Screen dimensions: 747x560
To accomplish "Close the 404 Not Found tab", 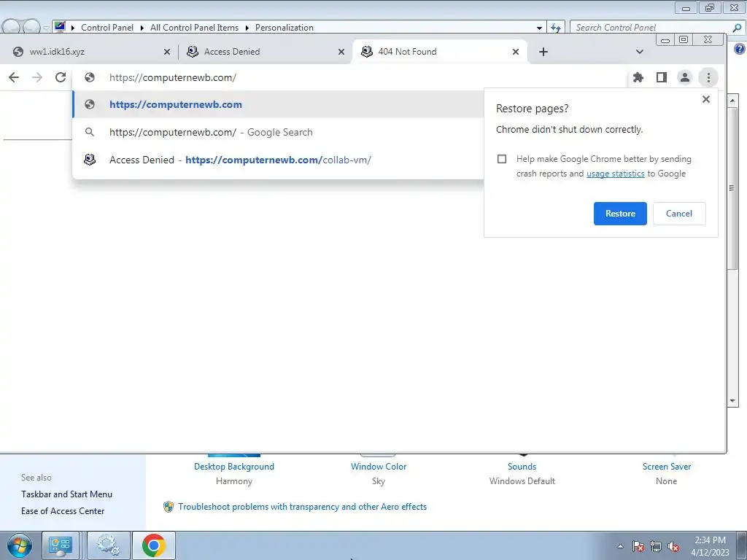I will [516, 52].
